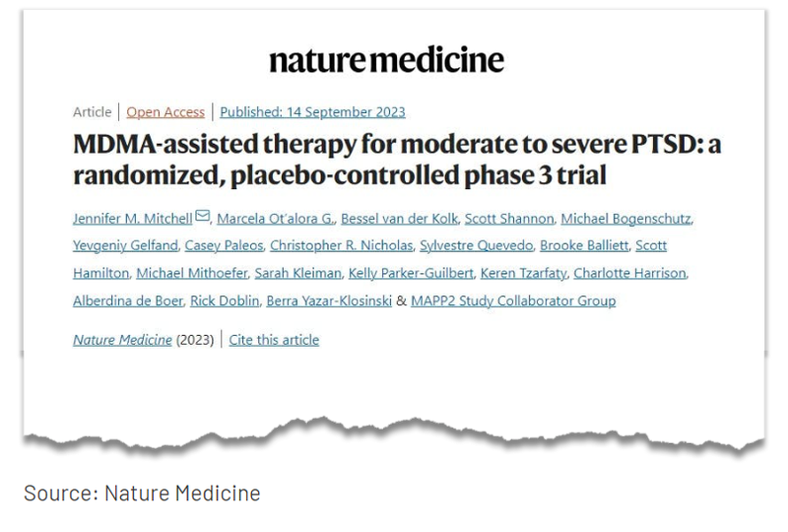Open Michael Mithoefer author link
This screenshot has width=788, height=532.
click(192, 273)
